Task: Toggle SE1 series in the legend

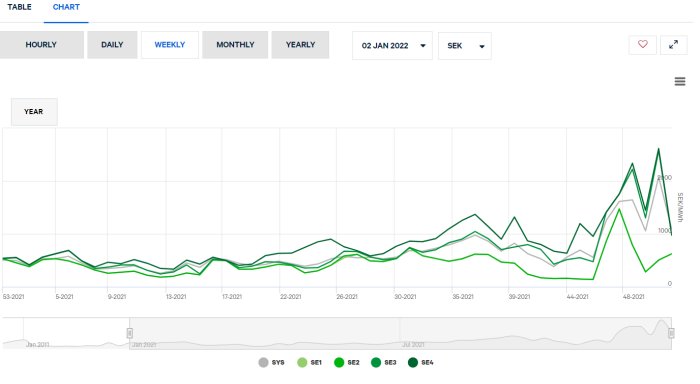Action: tap(310, 363)
